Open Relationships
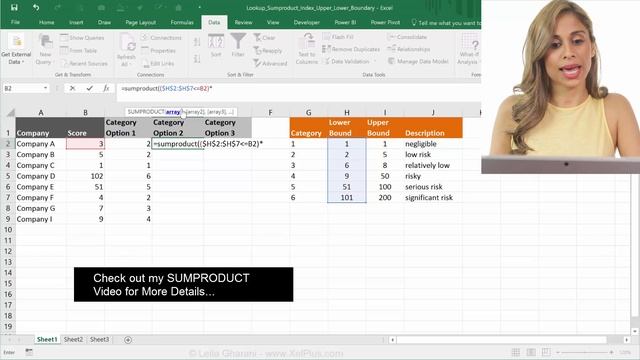640x360 pixels. [409, 49]
